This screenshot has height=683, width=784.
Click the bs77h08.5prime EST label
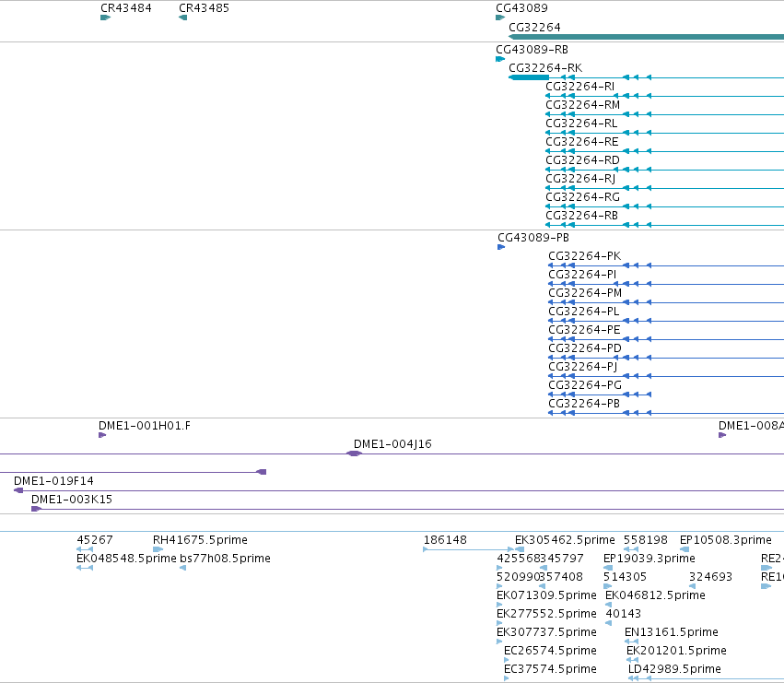tap(225, 558)
